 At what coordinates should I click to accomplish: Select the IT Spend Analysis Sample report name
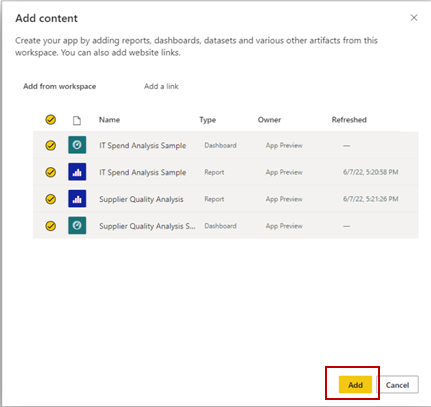point(143,172)
